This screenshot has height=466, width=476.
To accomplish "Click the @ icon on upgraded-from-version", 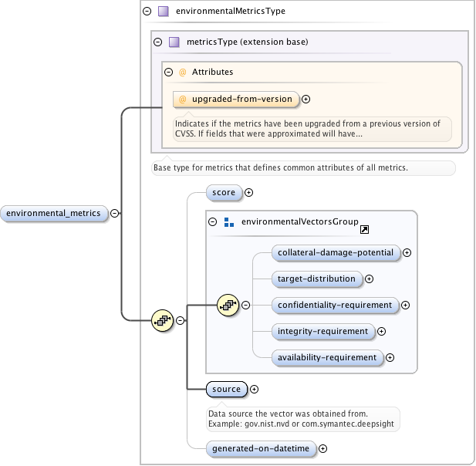I will coord(183,99).
